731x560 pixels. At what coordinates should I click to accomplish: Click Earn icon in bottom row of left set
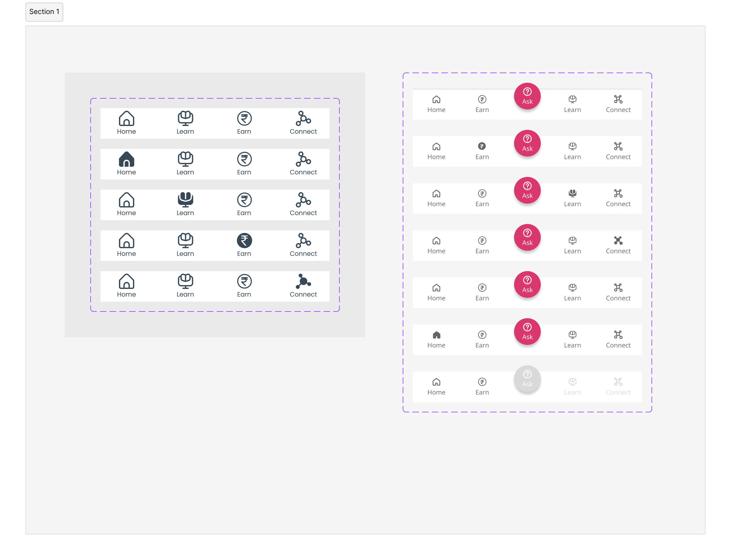pos(244,281)
